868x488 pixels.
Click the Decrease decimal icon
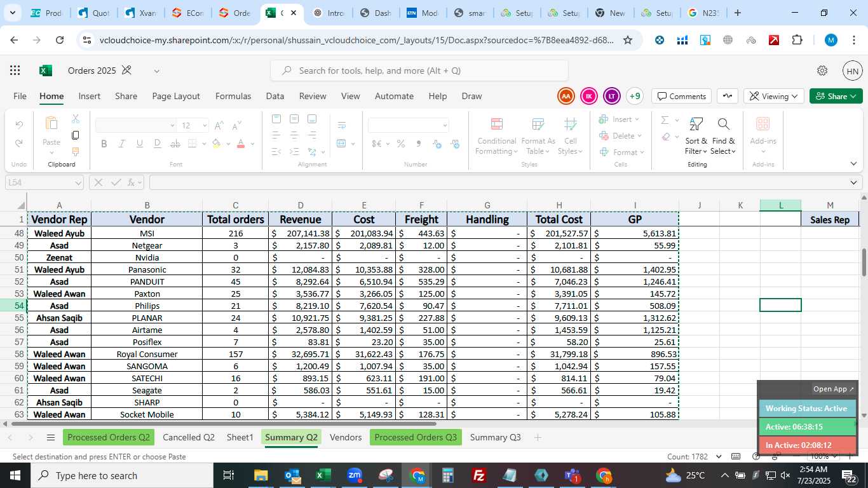click(x=455, y=144)
